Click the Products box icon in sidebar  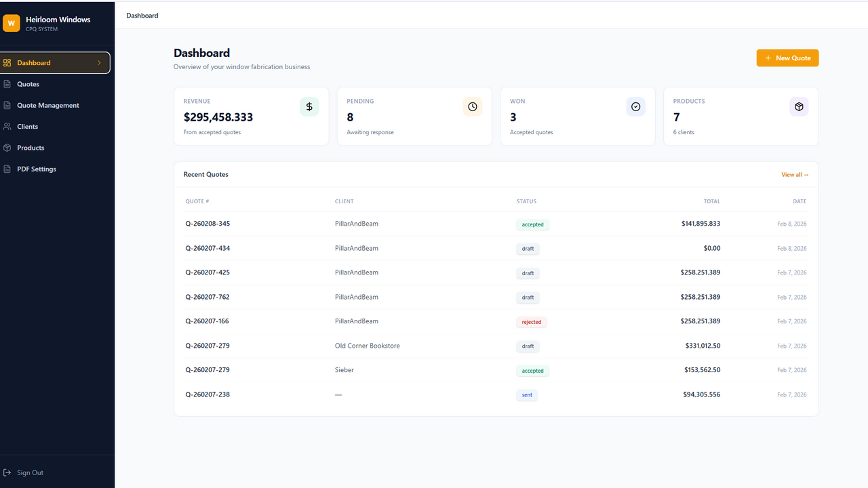pyautogui.click(x=7, y=148)
